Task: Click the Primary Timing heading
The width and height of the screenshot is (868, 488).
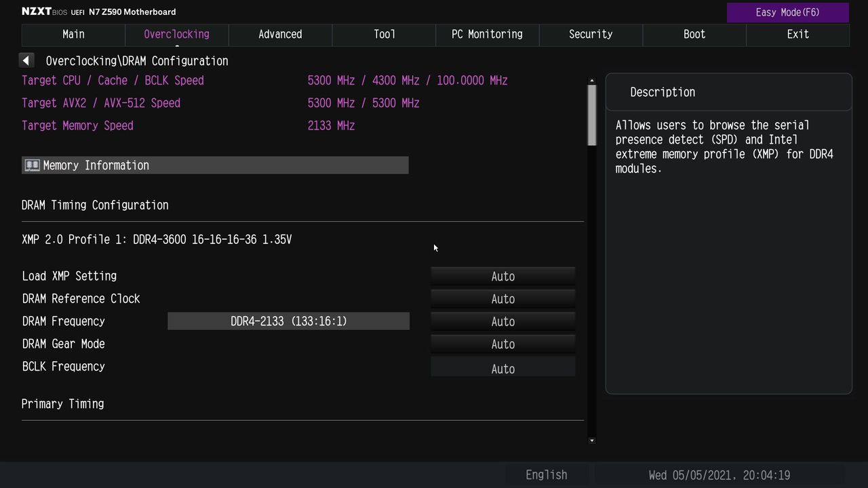Action: (62, 404)
